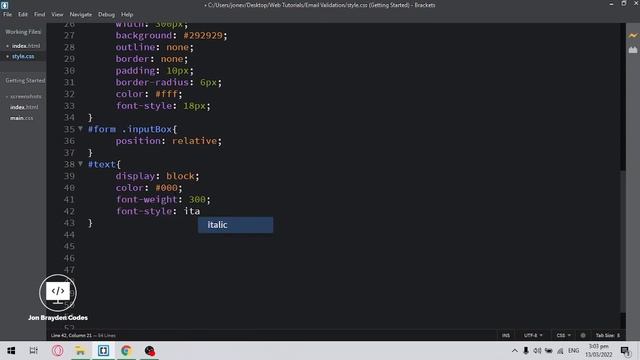Open the Extension Manager brick icon
This screenshot has width=640, height=360.
[x=633, y=50]
